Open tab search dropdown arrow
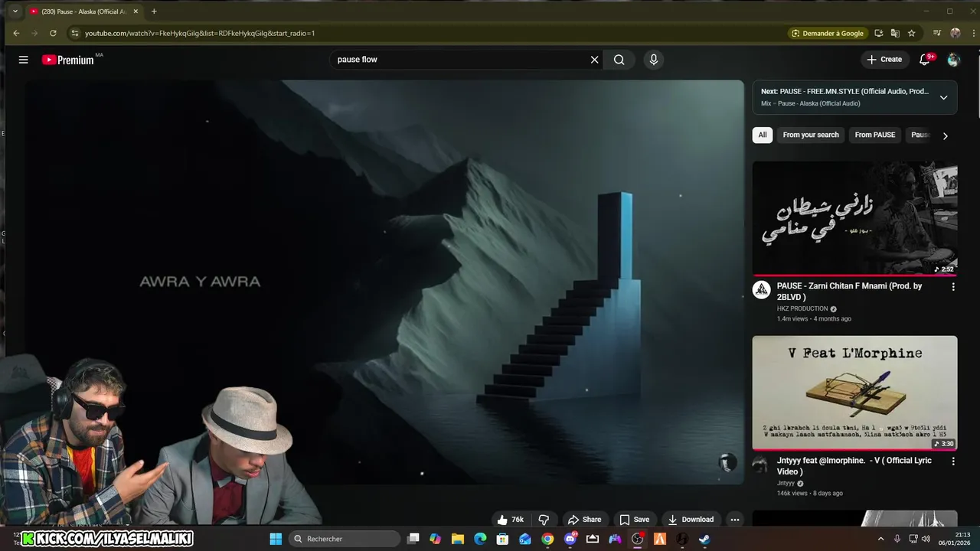The height and width of the screenshot is (551, 980). (x=15, y=11)
